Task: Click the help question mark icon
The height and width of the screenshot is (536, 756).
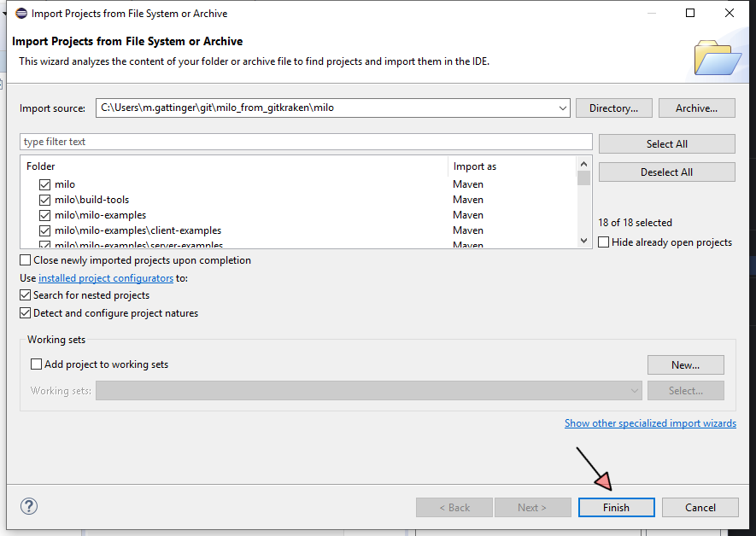Action: point(29,506)
